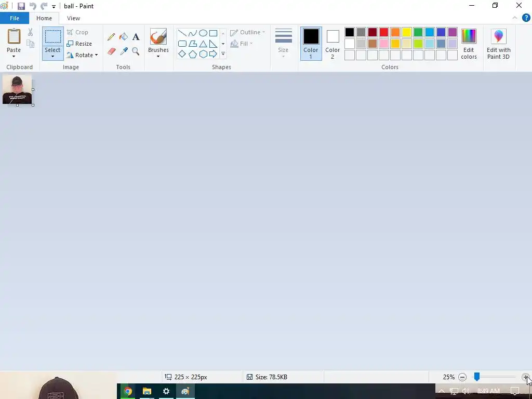Screen dimensions: 532x399
Task: Pick the green color swatch
Action: (418, 32)
